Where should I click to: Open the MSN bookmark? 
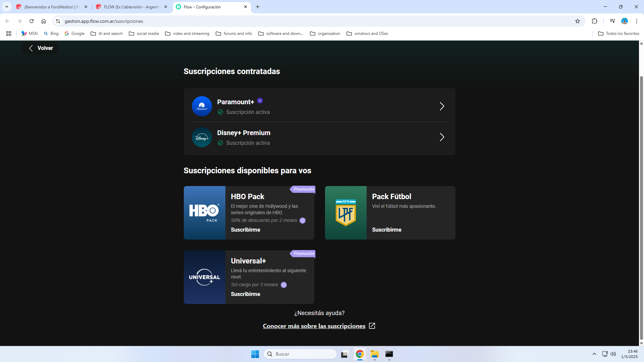[x=30, y=34]
